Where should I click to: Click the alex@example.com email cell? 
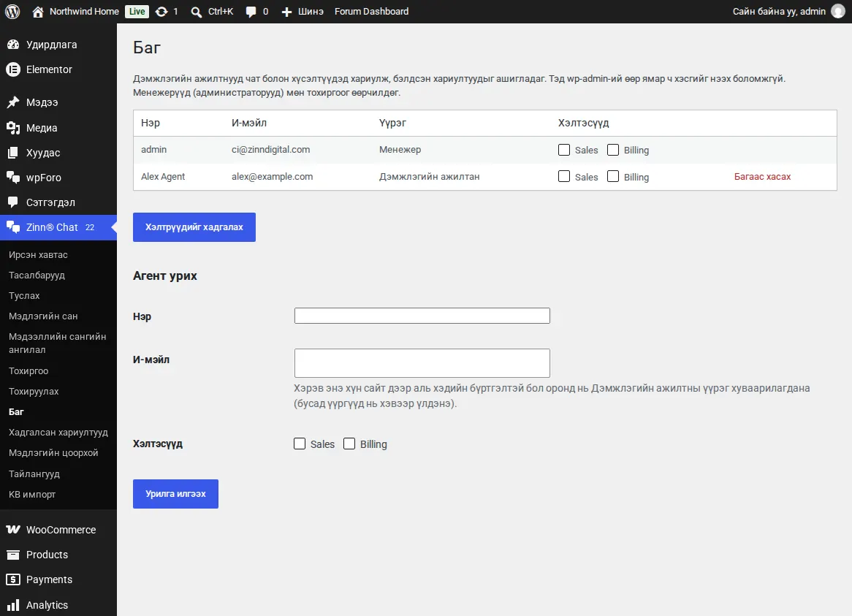pos(273,177)
